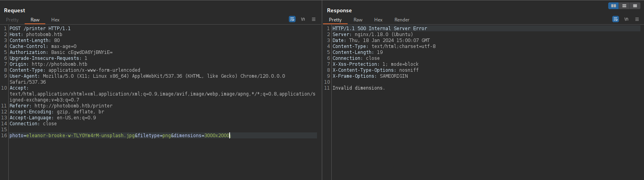This screenshot has width=644, height=180.
Task: Open the Response Render tab
Action: coord(402,20)
